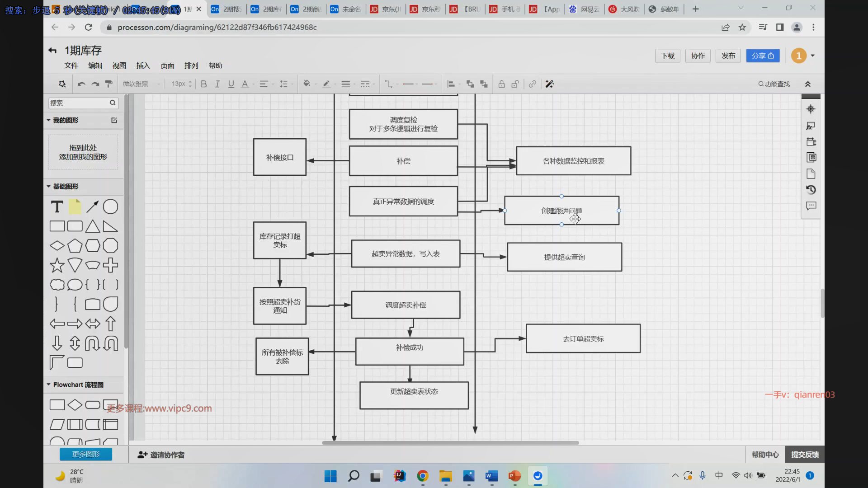This screenshot has width=868, height=488.
Task: Select the star shape in basic shapes
Action: [x=57, y=265]
